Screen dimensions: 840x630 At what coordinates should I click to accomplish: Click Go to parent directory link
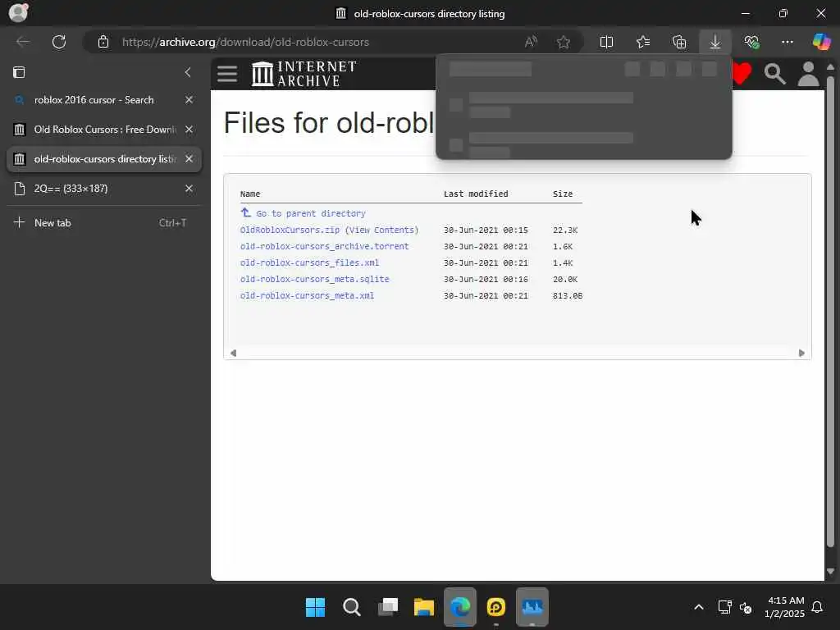click(x=311, y=213)
